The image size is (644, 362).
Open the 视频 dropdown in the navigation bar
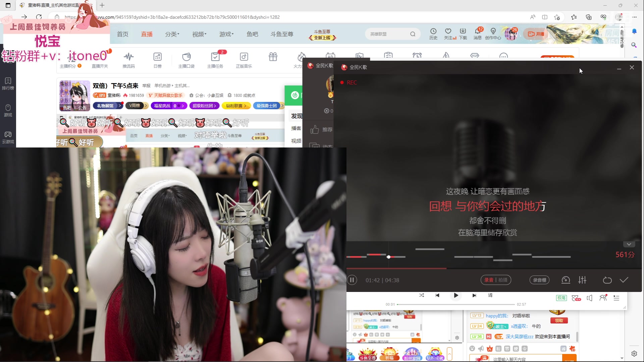point(199,34)
